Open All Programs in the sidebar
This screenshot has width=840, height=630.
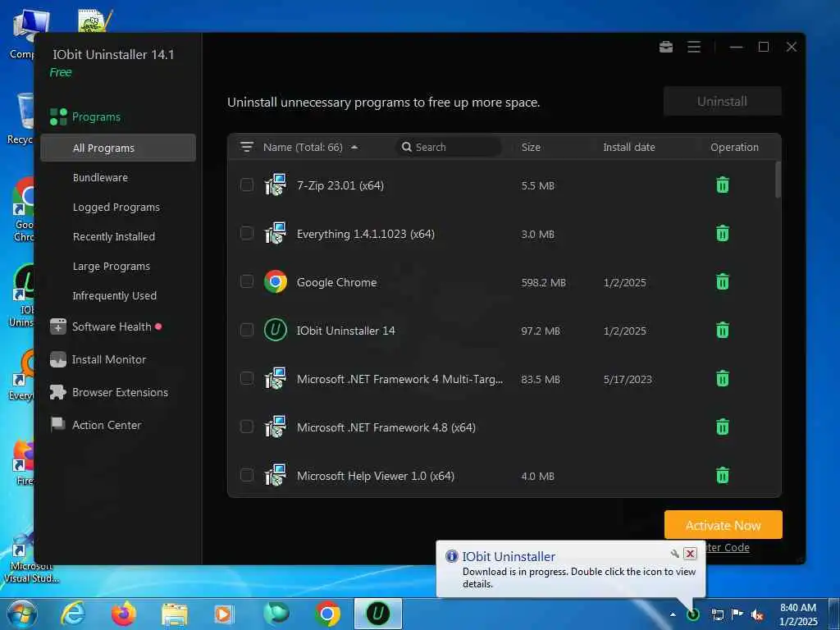point(118,148)
